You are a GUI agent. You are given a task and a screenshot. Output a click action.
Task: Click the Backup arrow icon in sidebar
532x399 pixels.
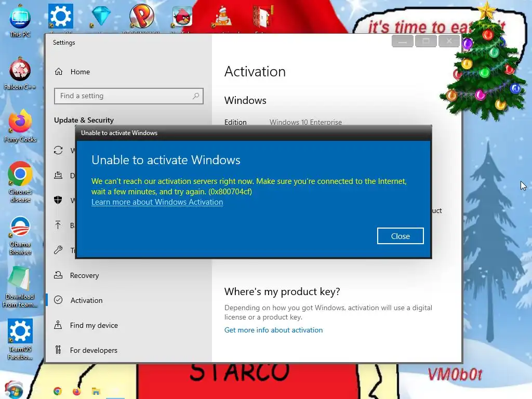58,225
